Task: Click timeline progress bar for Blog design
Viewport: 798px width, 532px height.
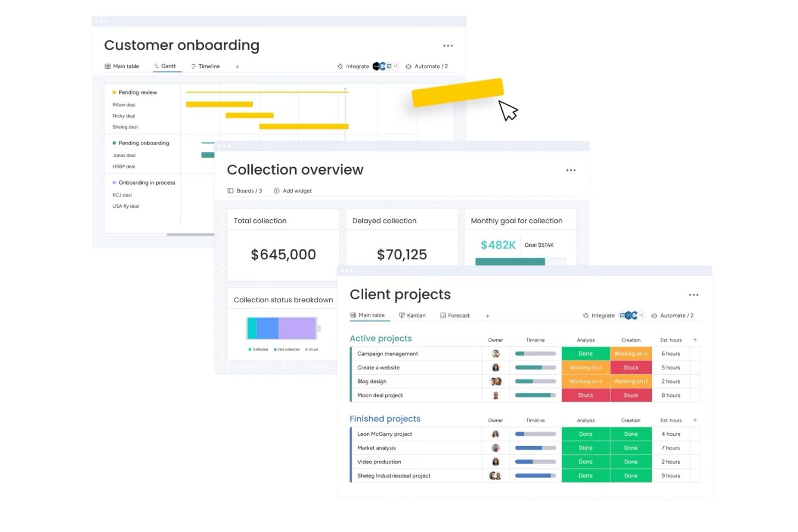Action: point(535,382)
